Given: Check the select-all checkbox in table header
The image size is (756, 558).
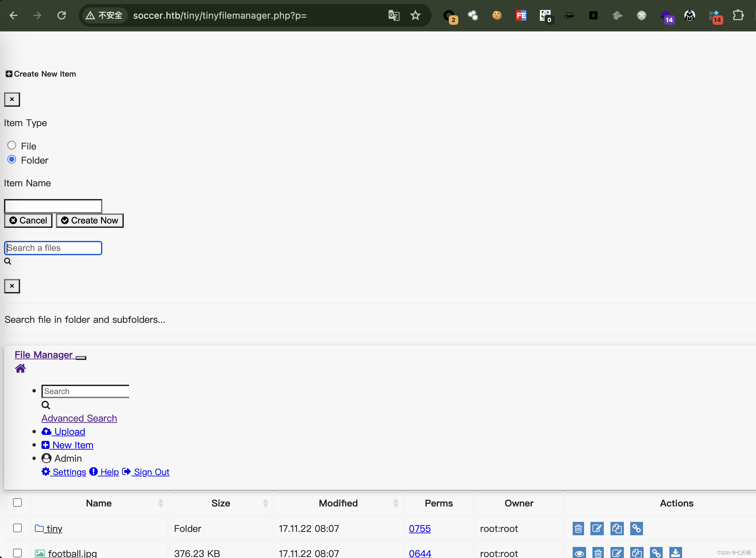Looking at the screenshot, I should pyautogui.click(x=18, y=502).
